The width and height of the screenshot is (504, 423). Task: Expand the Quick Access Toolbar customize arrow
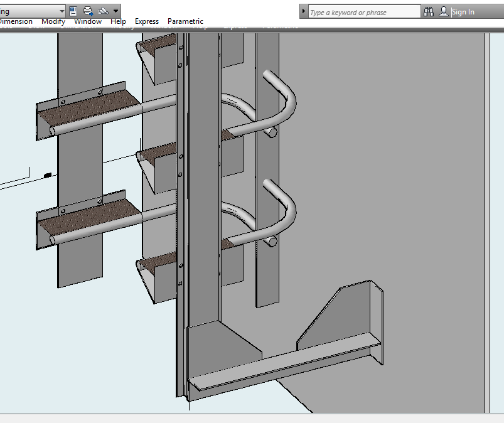pyautogui.click(x=116, y=11)
